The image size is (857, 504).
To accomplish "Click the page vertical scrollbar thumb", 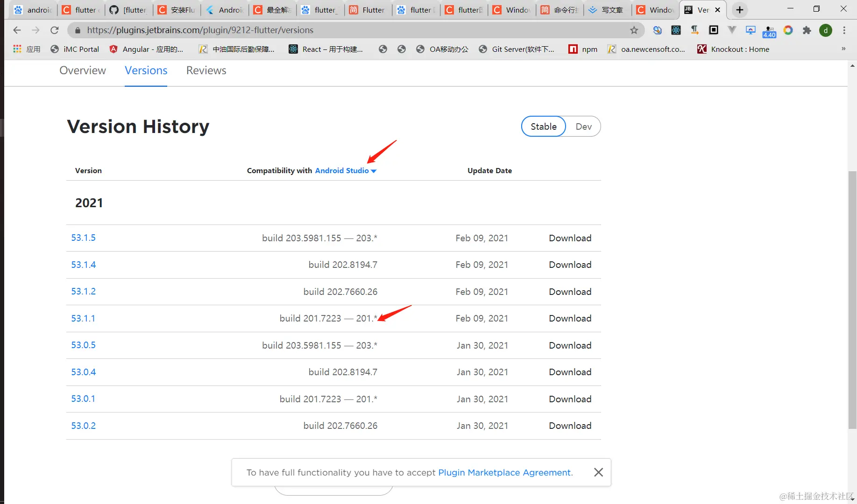I will [x=852, y=300].
